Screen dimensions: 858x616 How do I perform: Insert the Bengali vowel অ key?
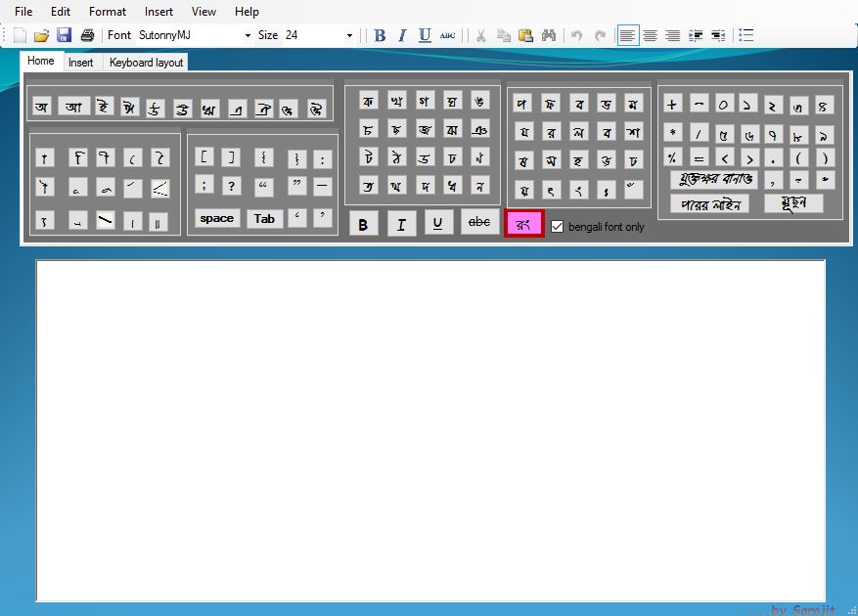[42, 107]
